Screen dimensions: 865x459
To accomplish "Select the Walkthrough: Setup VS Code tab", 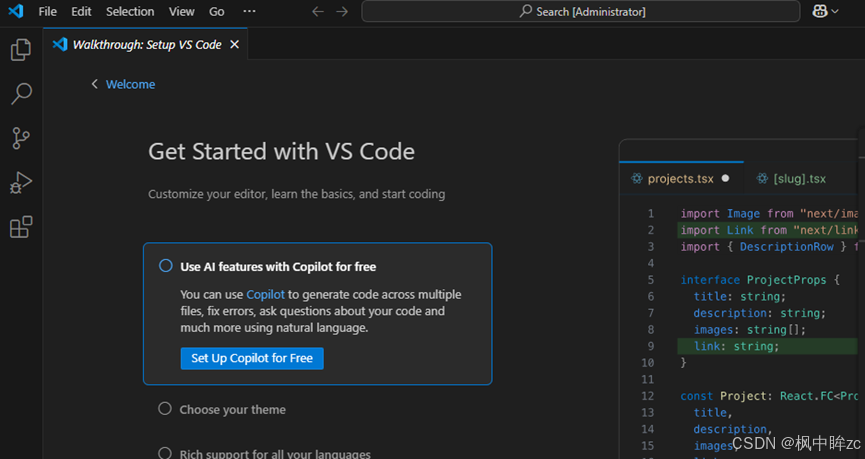I will click(x=146, y=45).
